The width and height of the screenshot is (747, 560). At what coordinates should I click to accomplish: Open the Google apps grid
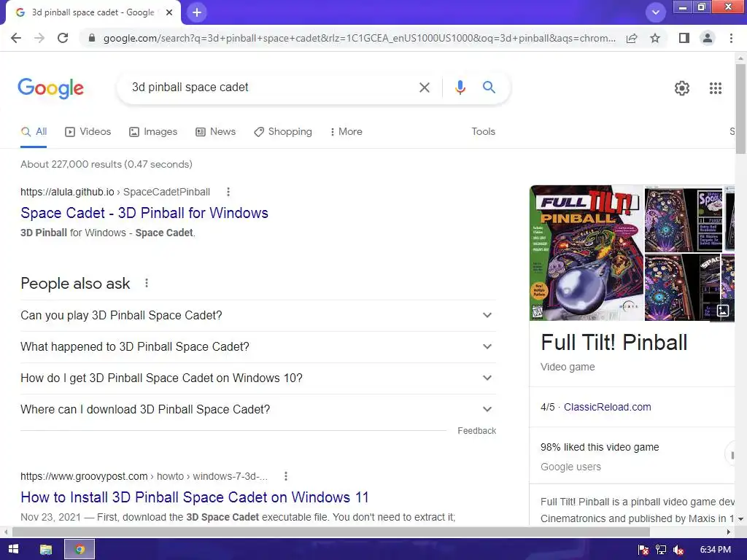point(715,88)
